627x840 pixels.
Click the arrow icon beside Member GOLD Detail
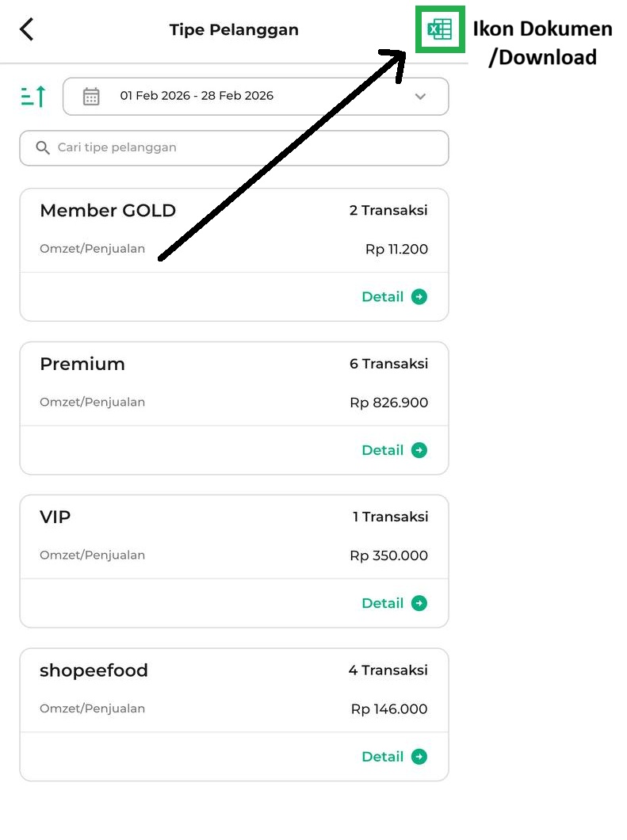pos(419,297)
